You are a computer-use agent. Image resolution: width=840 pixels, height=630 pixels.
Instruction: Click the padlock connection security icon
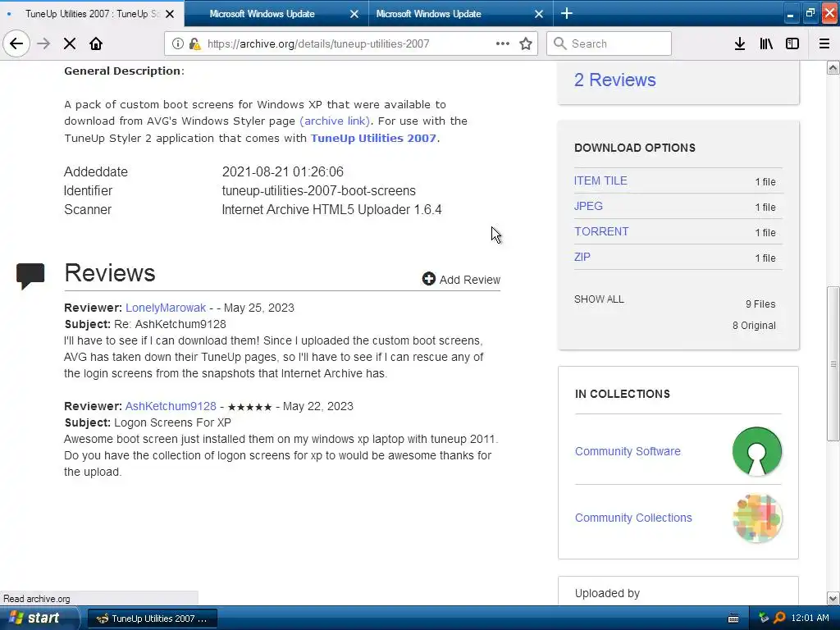coord(194,43)
